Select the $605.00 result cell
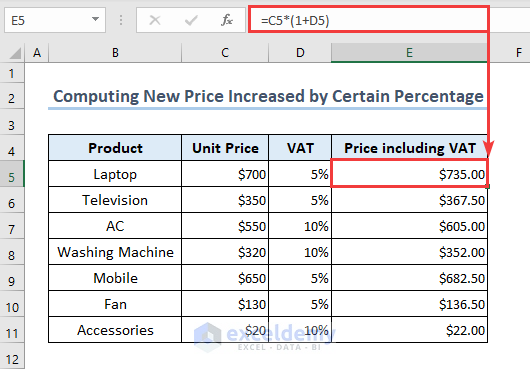The height and width of the screenshot is (369, 530). tap(409, 226)
